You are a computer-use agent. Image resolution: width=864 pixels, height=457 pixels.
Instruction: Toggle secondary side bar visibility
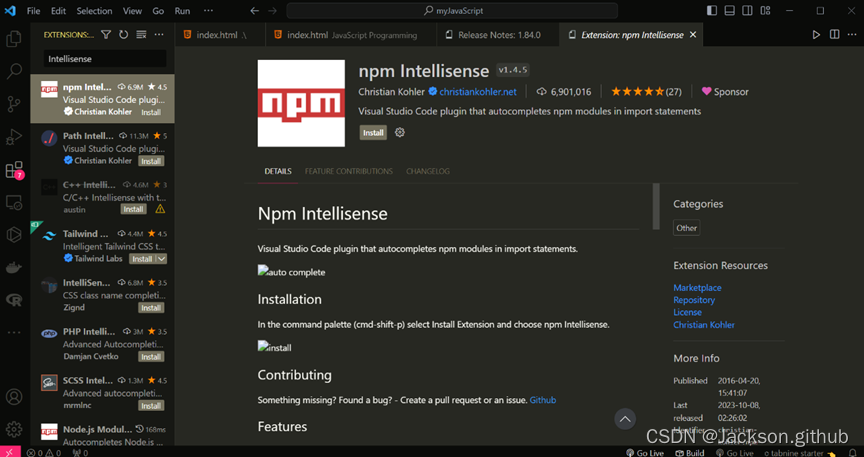coord(747,10)
